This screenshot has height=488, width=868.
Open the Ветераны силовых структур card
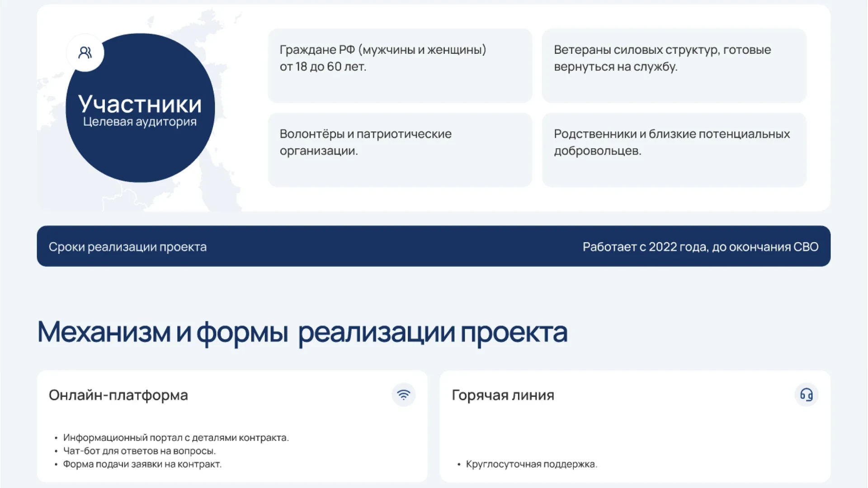click(x=674, y=66)
